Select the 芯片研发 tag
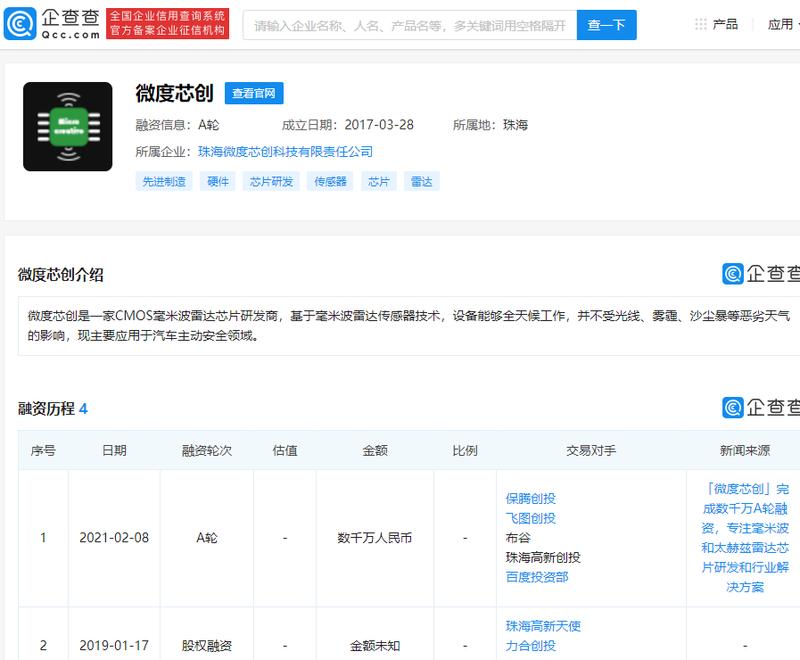 click(x=271, y=182)
